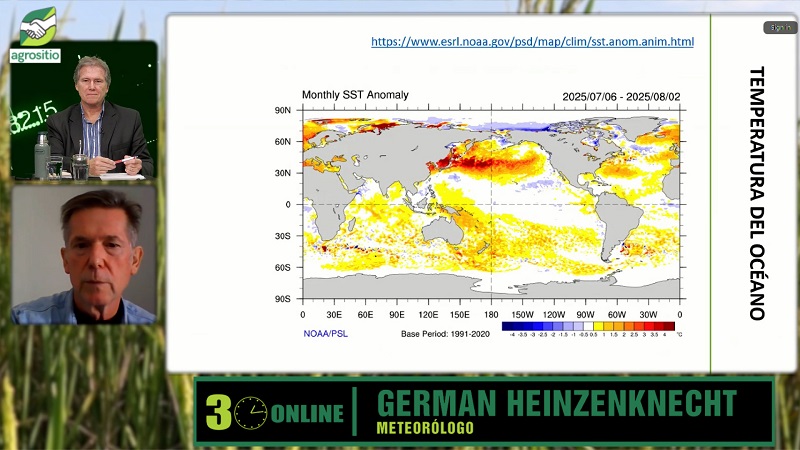The height and width of the screenshot is (450, 800).
Task: Click the NOAA/PSL credit text
Action: coord(326,332)
